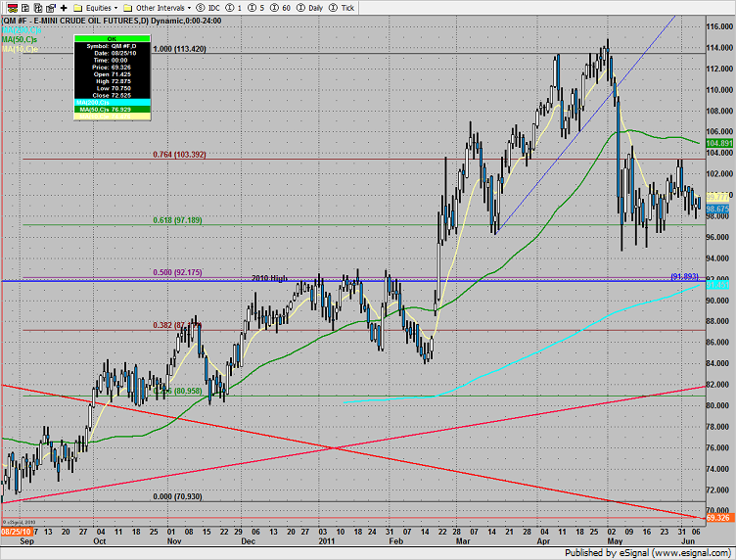Expand the Other Intervals dropdown arrow
This screenshot has width=736, height=560.
[189, 8]
